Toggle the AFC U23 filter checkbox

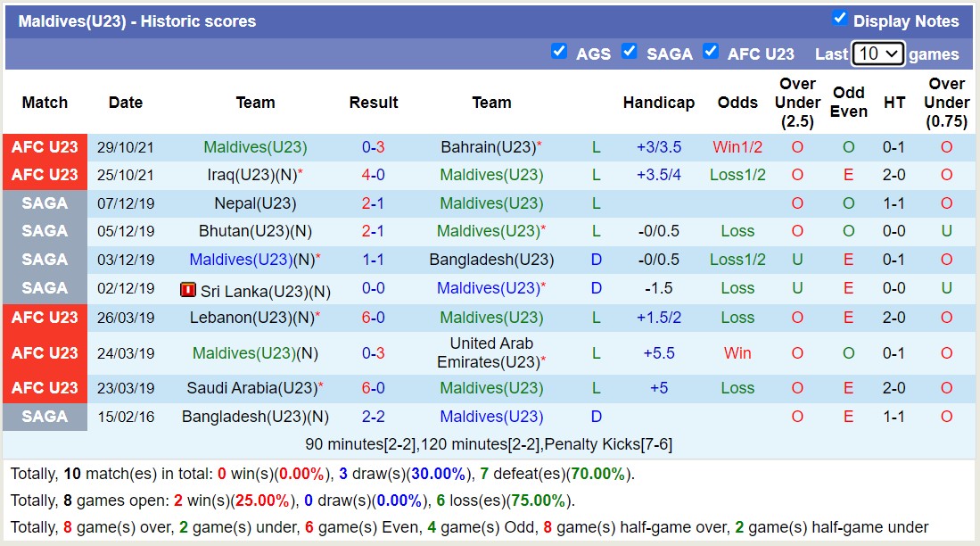pos(711,52)
